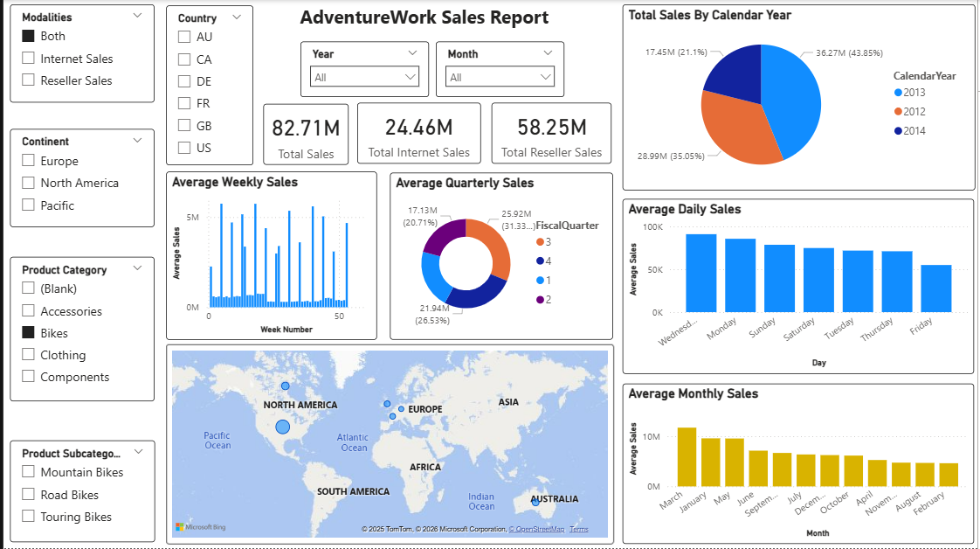
Task: Open the map Terms link
Action: point(579,529)
